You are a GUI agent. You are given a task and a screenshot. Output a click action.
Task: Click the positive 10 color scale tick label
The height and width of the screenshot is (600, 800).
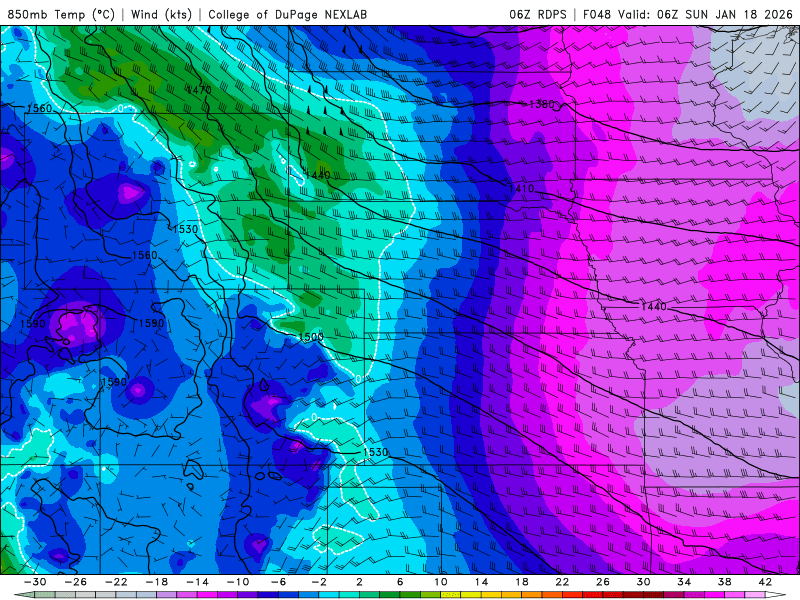click(x=441, y=582)
